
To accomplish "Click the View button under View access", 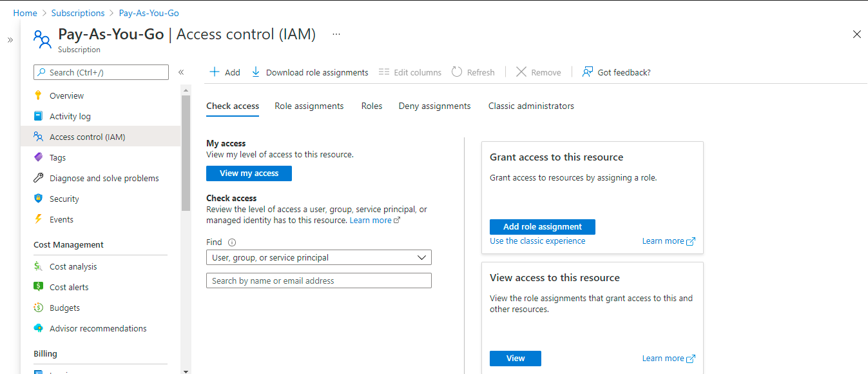I will tap(516, 359).
